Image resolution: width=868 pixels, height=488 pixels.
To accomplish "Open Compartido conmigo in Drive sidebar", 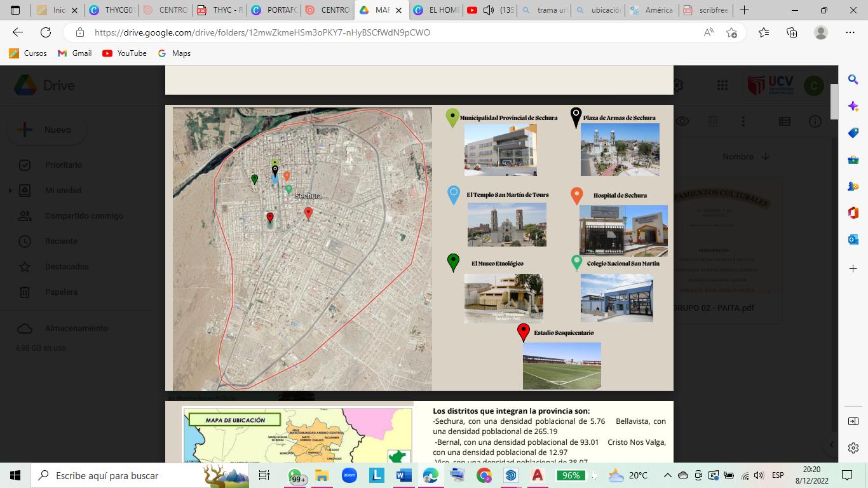I will 84,216.
